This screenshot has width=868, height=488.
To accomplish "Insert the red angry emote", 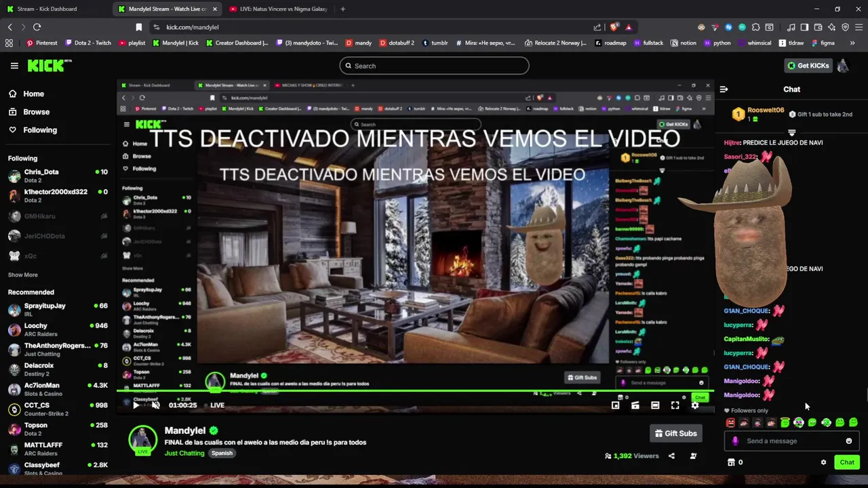I will click(730, 423).
